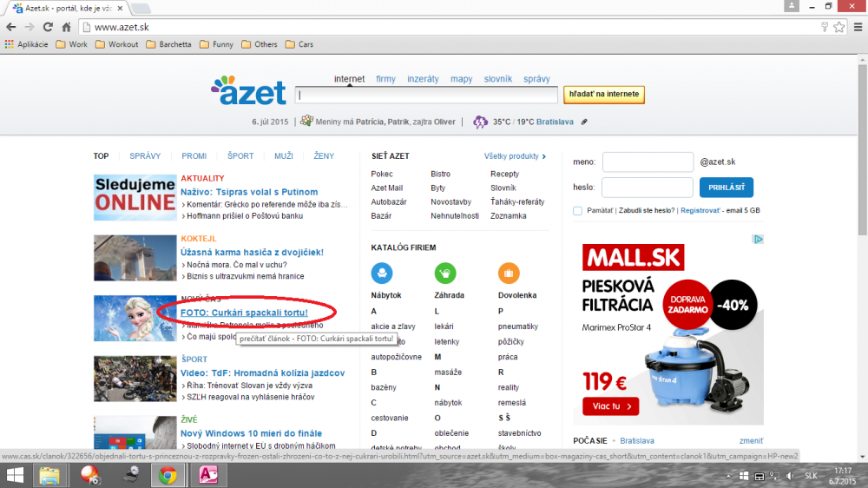Click Viac tu button on Mall.sk ad
The width and height of the screenshot is (868, 488).
[x=610, y=406]
